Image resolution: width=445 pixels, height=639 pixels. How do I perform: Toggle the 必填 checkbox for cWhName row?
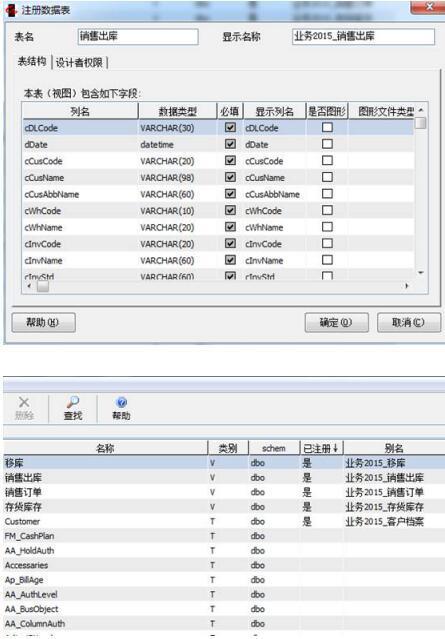230,227
